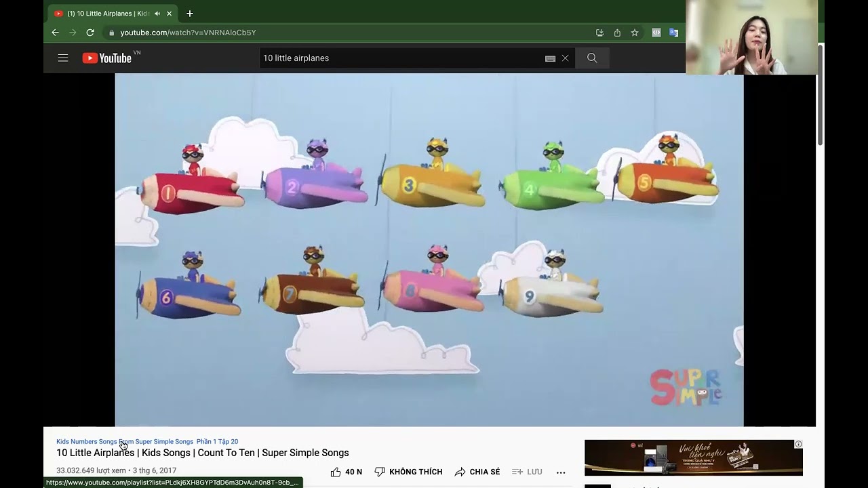The height and width of the screenshot is (488, 868).
Task: Click the address bar URL
Action: pyautogui.click(x=189, y=33)
